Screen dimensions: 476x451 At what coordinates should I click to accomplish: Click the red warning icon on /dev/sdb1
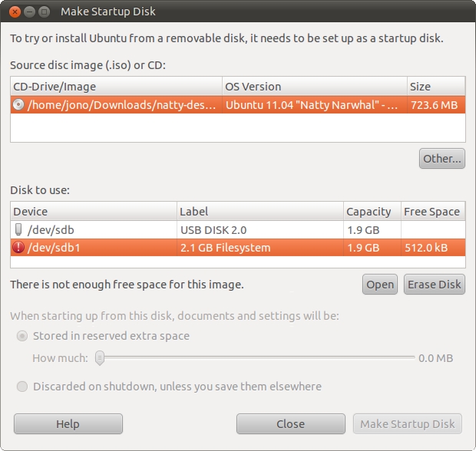click(x=19, y=248)
